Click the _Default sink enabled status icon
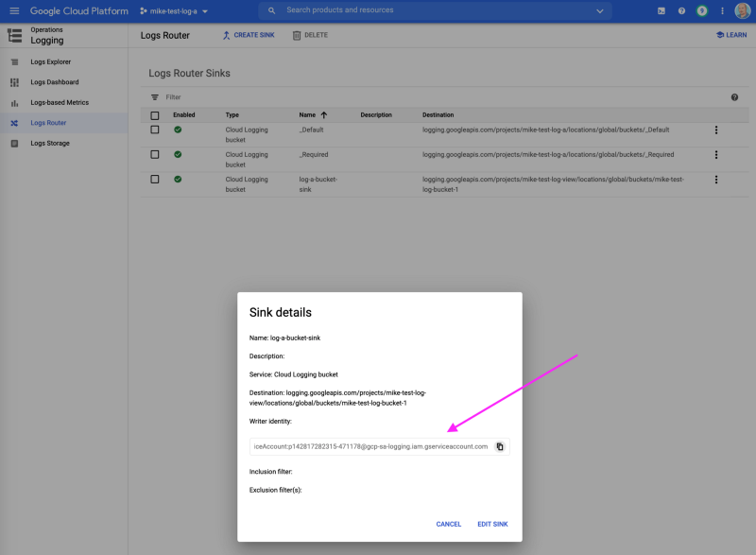Image resolution: width=756 pixels, height=555 pixels. click(178, 130)
